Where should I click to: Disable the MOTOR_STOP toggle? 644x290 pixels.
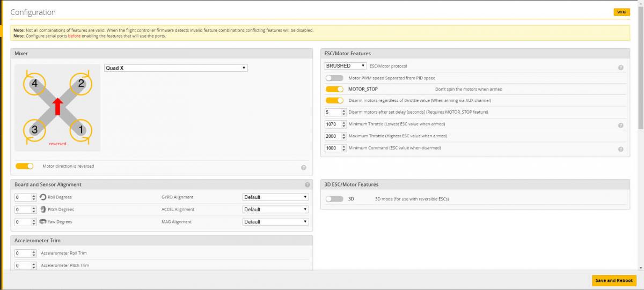pos(334,89)
